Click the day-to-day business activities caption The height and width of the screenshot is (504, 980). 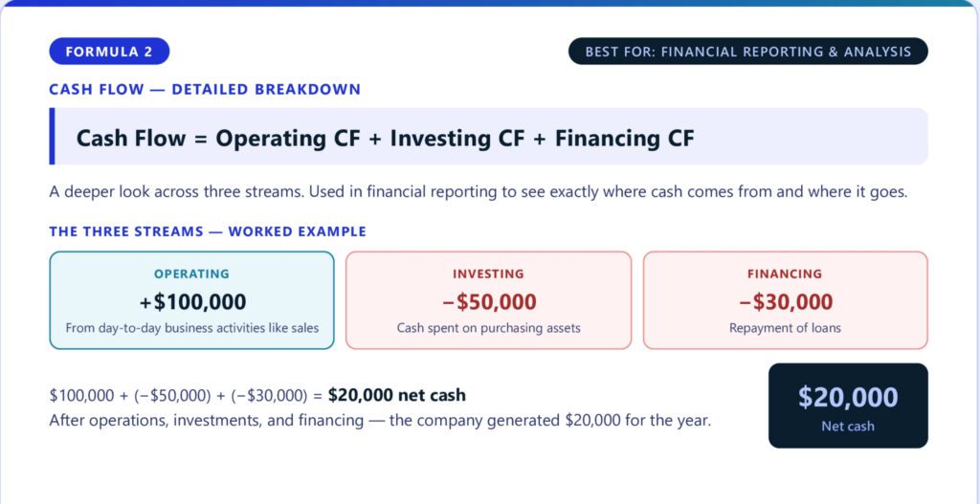tap(192, 328)
